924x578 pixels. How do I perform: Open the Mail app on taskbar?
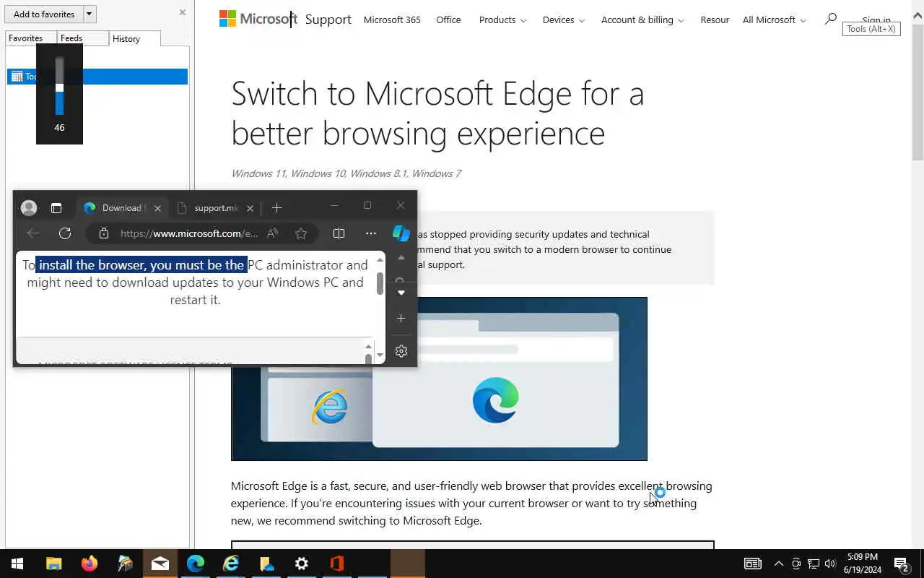coord(160,564)
